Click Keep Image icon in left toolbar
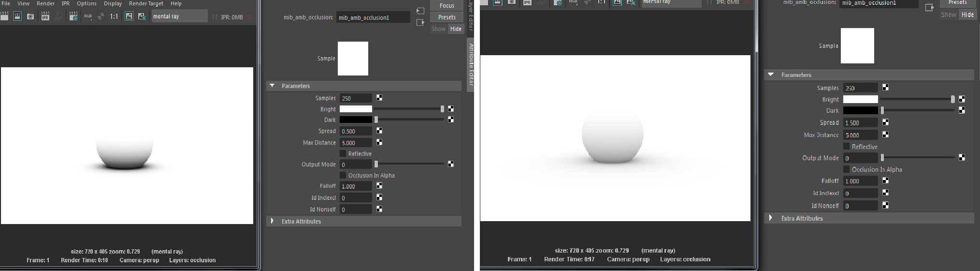Image resolution: width=980 pixels, height=271 pixels. (x=129, y=16)
